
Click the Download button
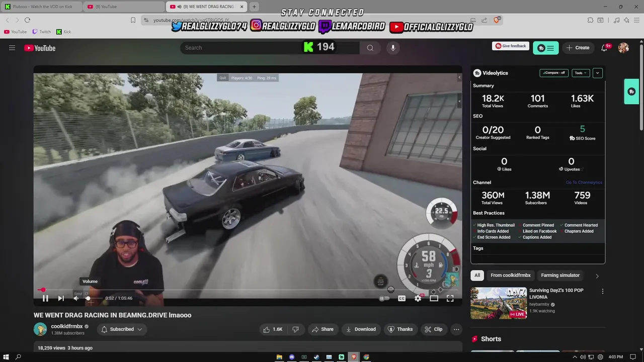[x=361, y=329]
